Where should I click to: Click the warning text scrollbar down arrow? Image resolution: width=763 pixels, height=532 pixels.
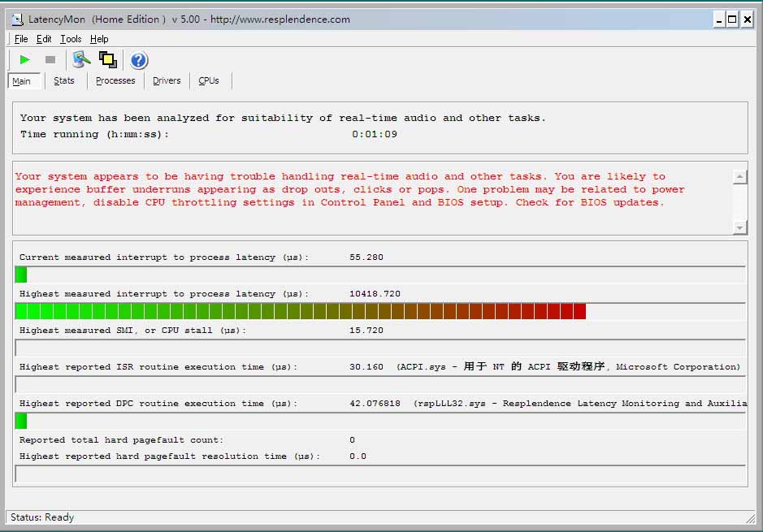pyautogui.click(x=739, y=227)
